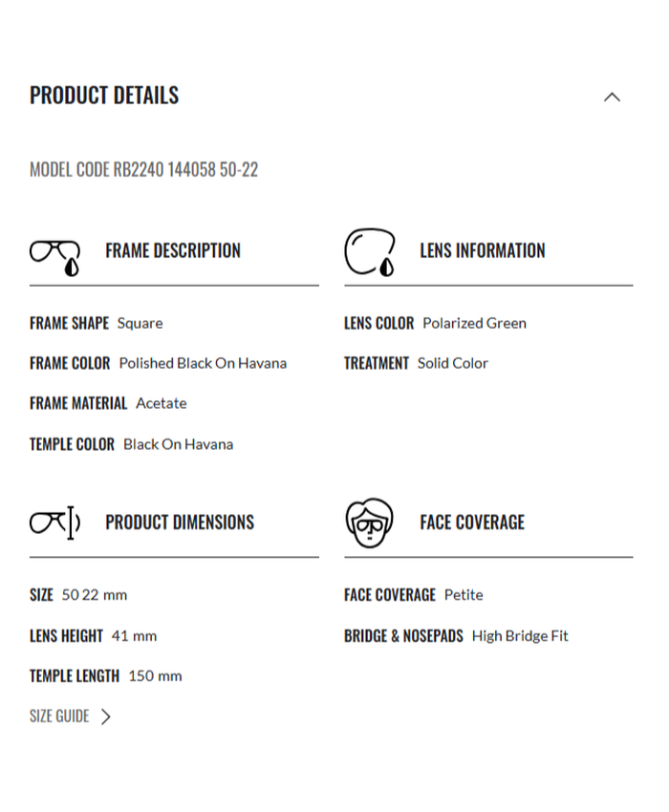Click the Frame Description sunglasses icon
669x812 pixels.
click(54, 255)
